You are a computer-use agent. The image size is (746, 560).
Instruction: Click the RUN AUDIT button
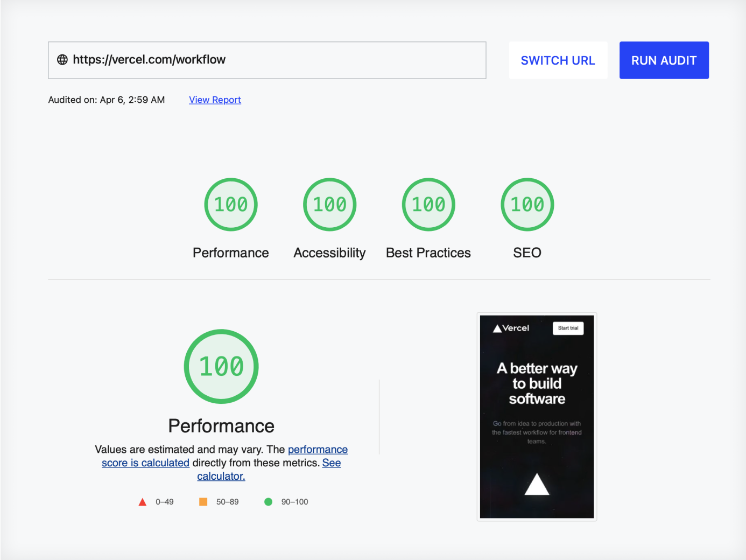664,60
